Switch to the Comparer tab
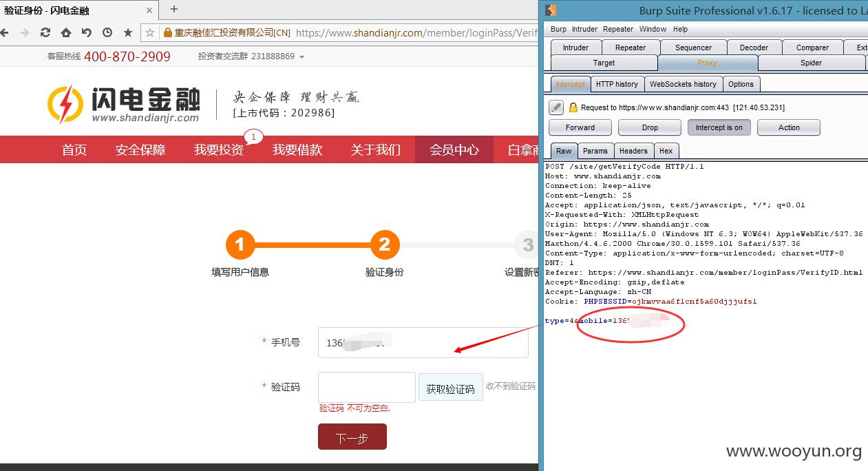Screen dimensions: 868x471 tap(812, 48)
